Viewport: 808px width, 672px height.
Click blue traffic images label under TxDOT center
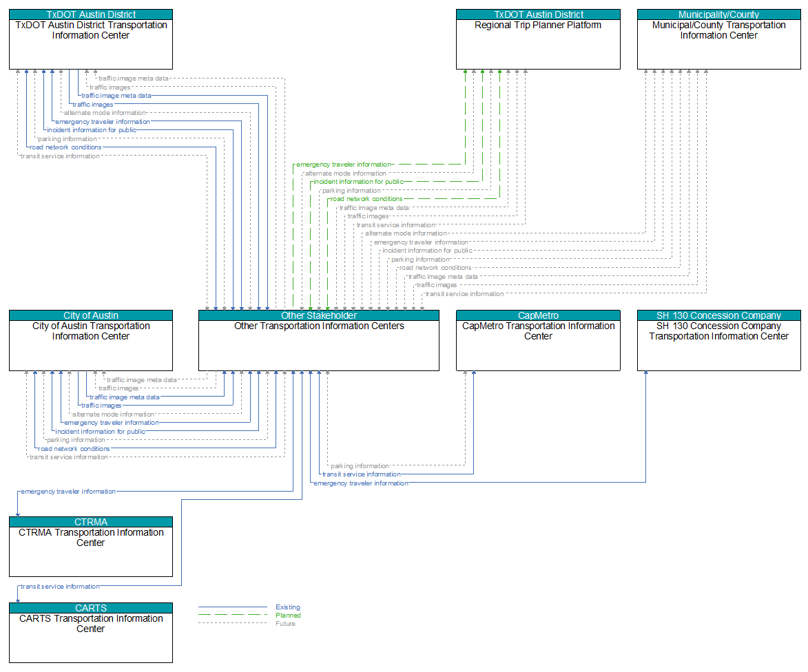[93, 105]
